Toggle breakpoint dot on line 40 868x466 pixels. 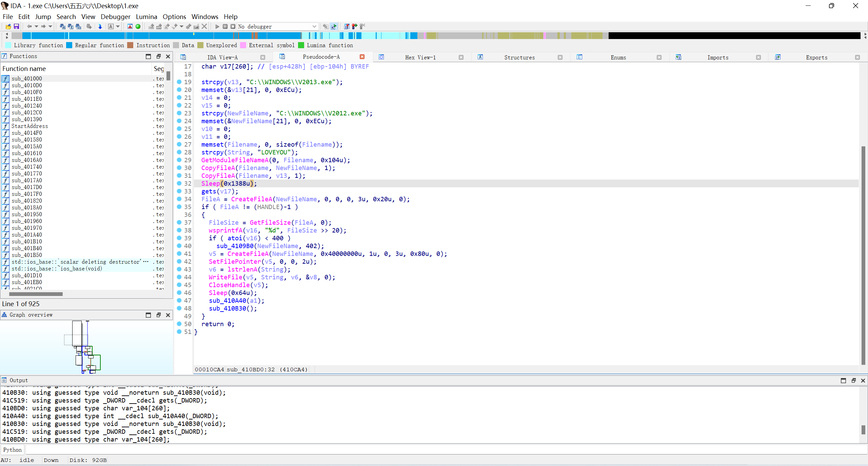179,246
